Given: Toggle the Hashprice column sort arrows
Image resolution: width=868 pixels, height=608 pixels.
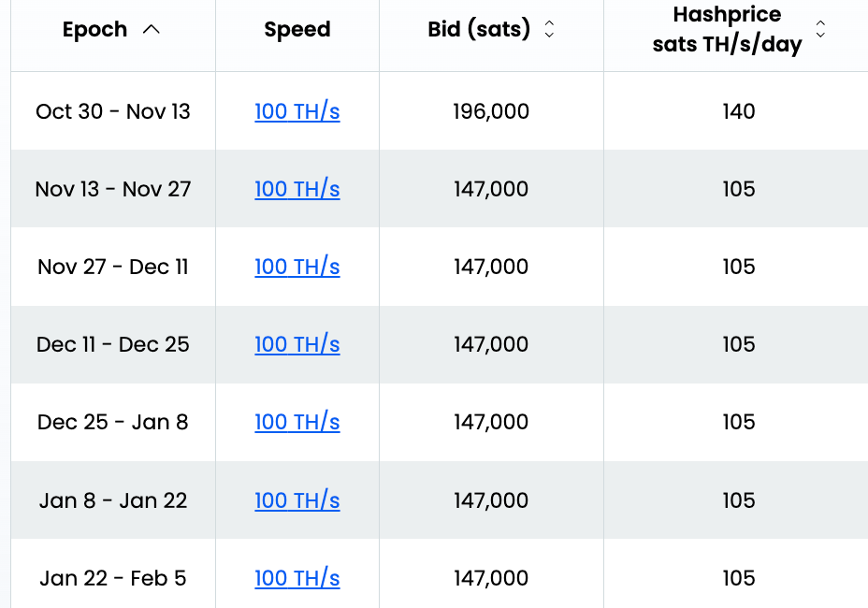Looking at the screenshot, I should [x=820, y=29].
